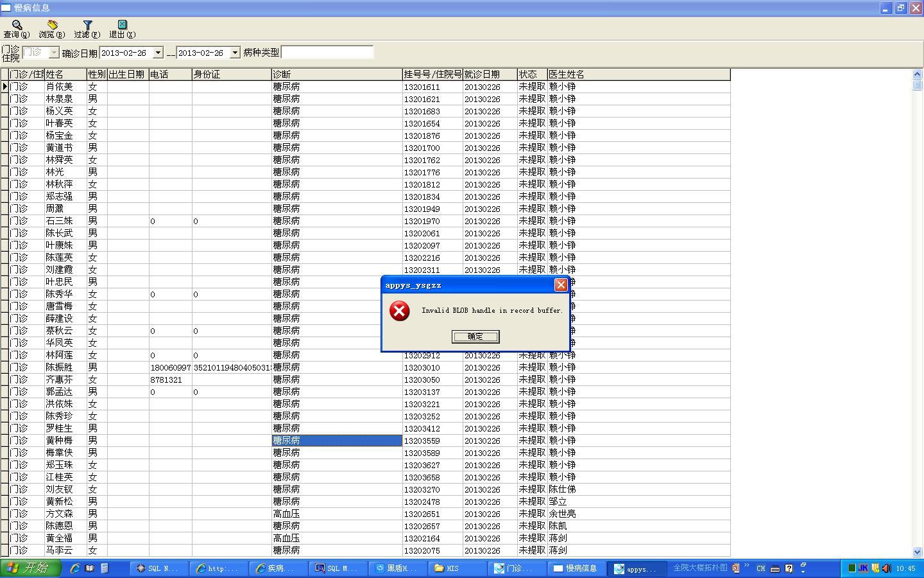Open the 门诊/住院 type combo box
Image resolution: width=924 pixels, height=578 pixels.
(40, 53)
